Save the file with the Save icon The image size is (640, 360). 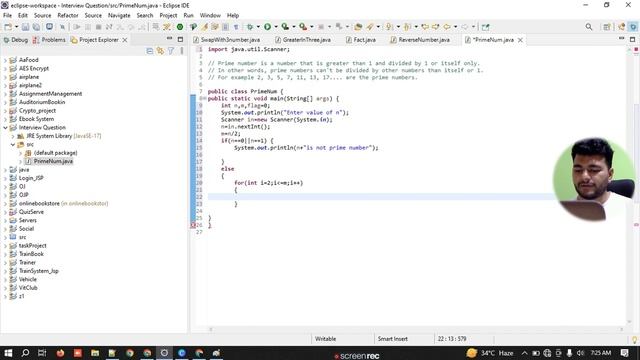(25, 27)
